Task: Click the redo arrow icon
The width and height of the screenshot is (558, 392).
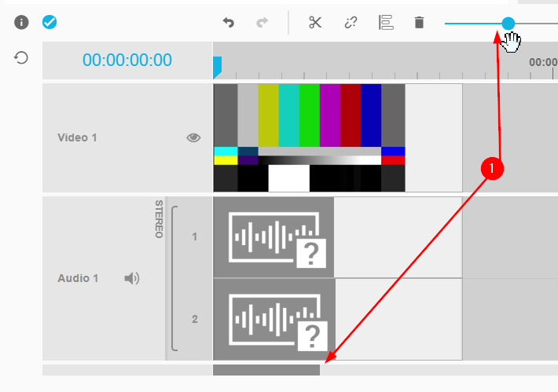Action: point(262,23)
